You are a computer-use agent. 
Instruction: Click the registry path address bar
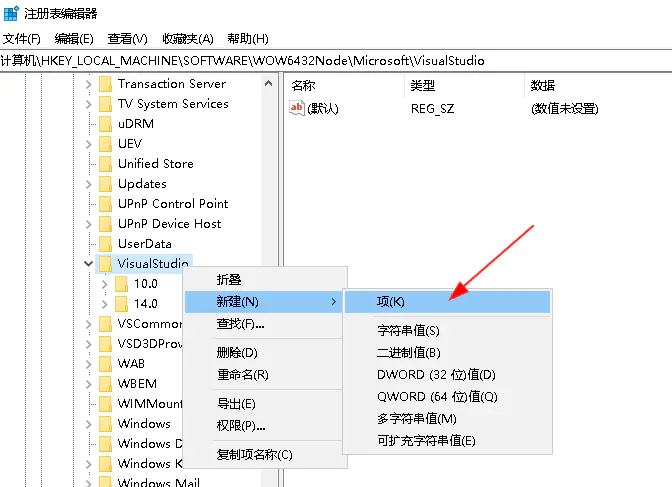pyautogui.click(x=336, y=61)
